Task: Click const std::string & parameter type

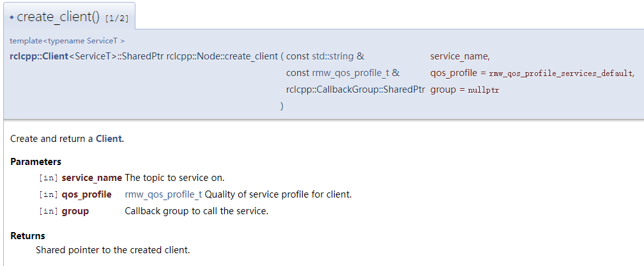Action: [x=325, y=56]
